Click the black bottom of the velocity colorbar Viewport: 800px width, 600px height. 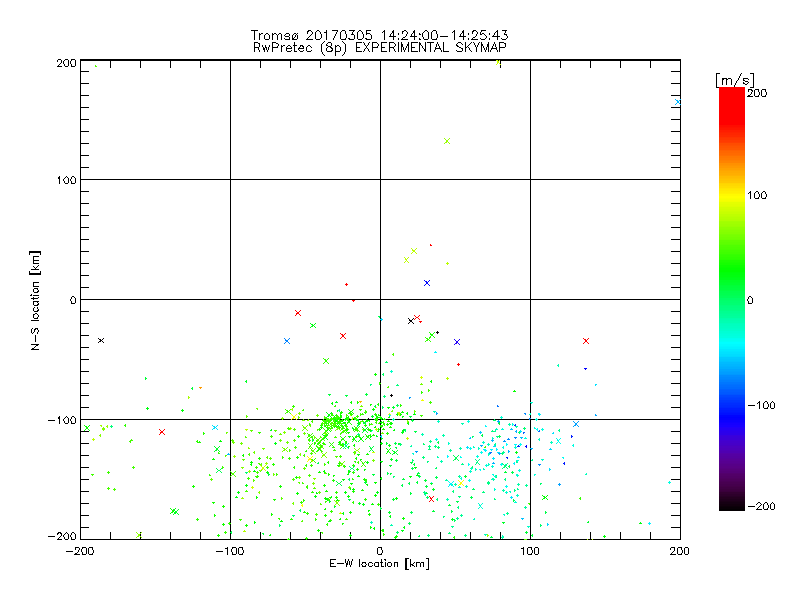(732, 503)
